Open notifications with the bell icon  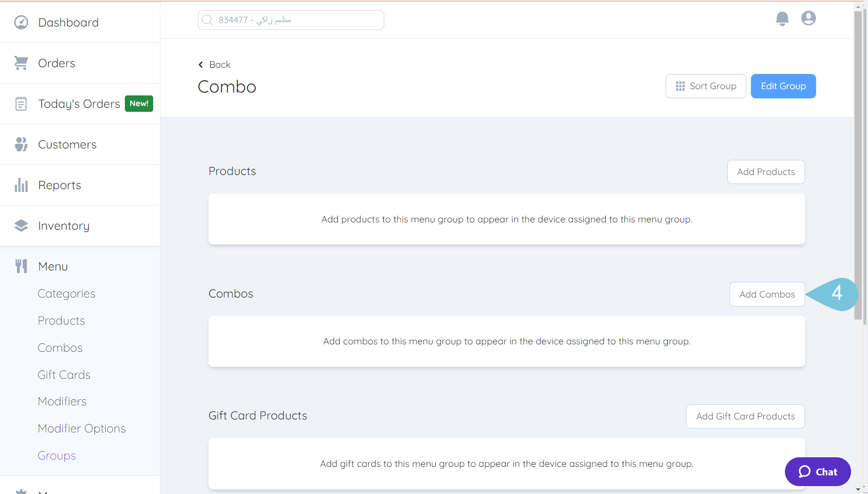click(782, 18)
